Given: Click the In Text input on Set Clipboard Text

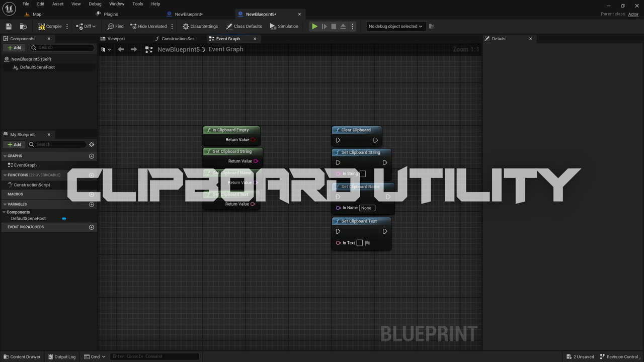Looking at the screenshot, I should (x=359, y=243).
